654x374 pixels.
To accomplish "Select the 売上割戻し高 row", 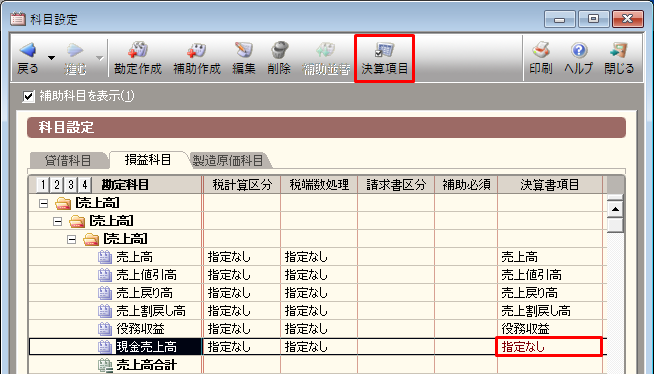I will pyautogui.click(x=318, y=311).
